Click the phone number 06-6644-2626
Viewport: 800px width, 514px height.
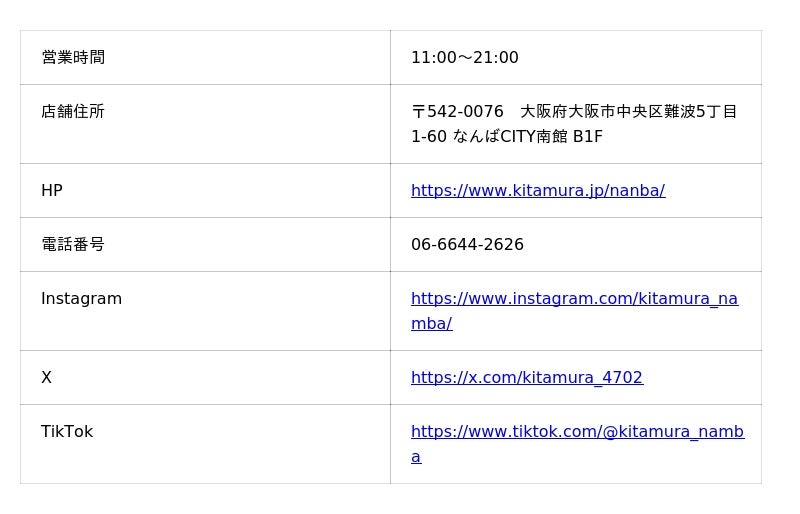point(467,244)
